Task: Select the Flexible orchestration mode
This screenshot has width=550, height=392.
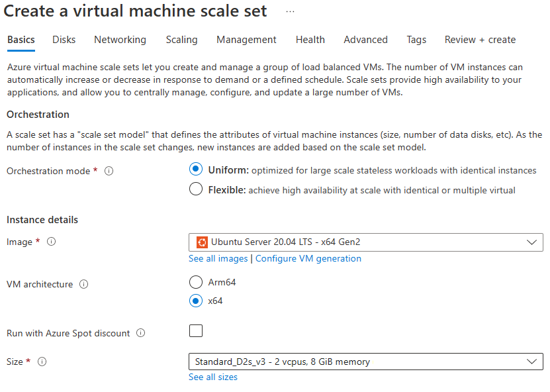Action: (196, 189)
